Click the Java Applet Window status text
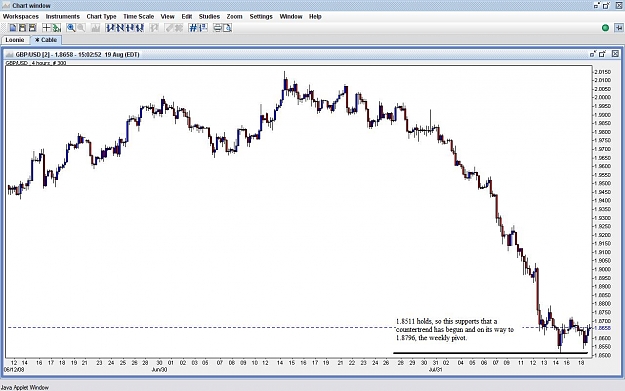Image resolution: width=625 pixels, height=391 pixels. click(x=25, y=387)
